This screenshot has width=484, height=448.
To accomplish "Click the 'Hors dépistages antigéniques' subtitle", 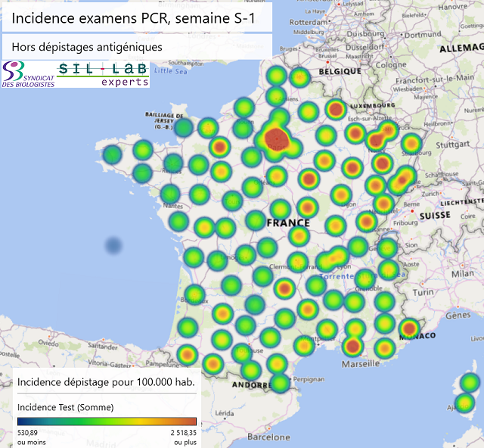I will (x=87, y=46).
